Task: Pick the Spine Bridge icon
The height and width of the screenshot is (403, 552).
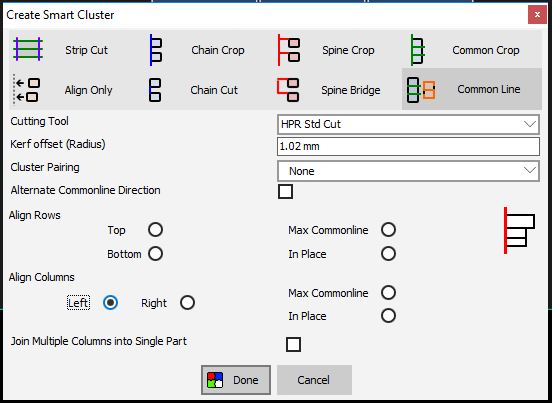Action: tap(288, 90)
